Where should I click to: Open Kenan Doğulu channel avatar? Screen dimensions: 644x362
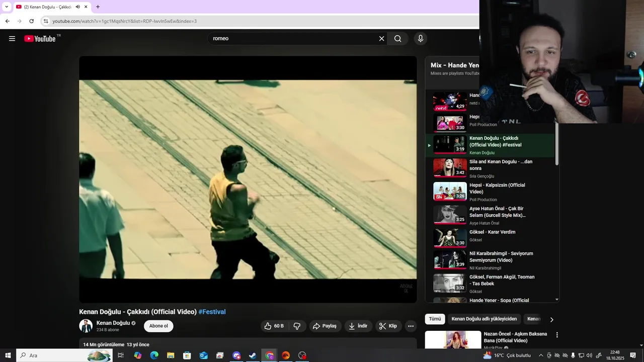pos(86,326)
